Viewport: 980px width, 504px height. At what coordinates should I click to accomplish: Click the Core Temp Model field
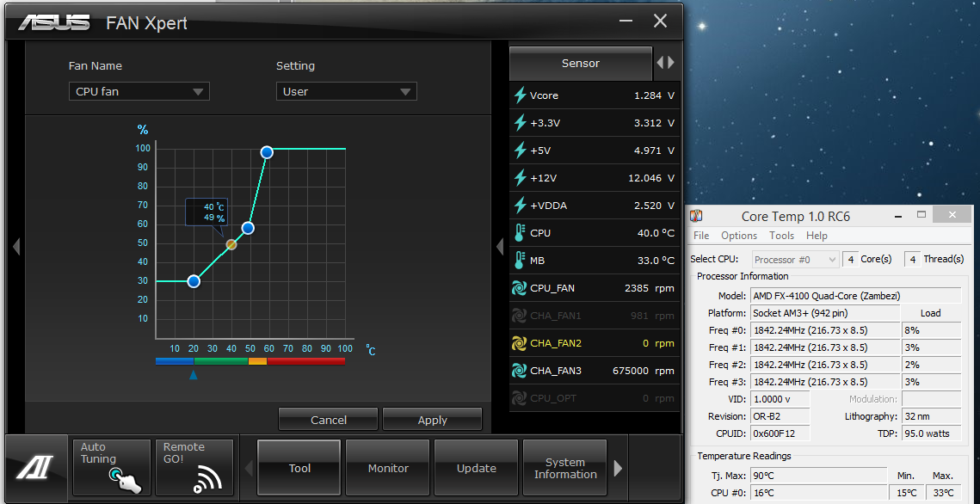tap(856, 296)
